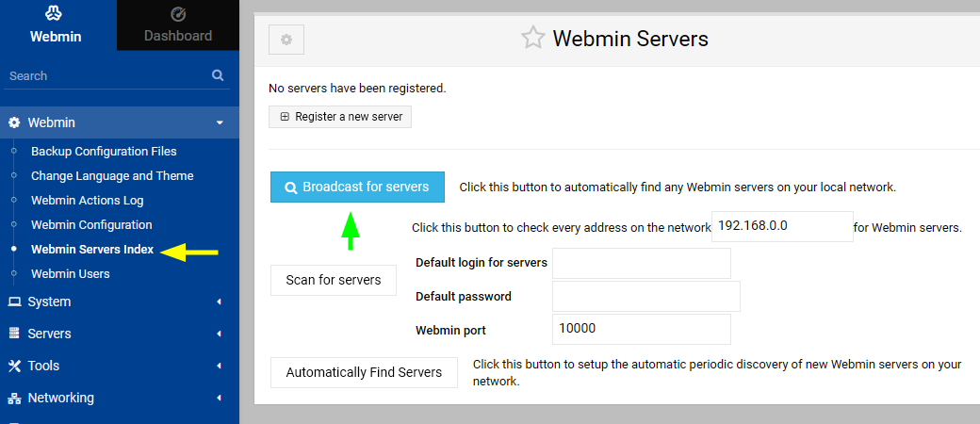Click the Webmin category gear icon
This screenshot has width=980, height=424.
[14, 122]
